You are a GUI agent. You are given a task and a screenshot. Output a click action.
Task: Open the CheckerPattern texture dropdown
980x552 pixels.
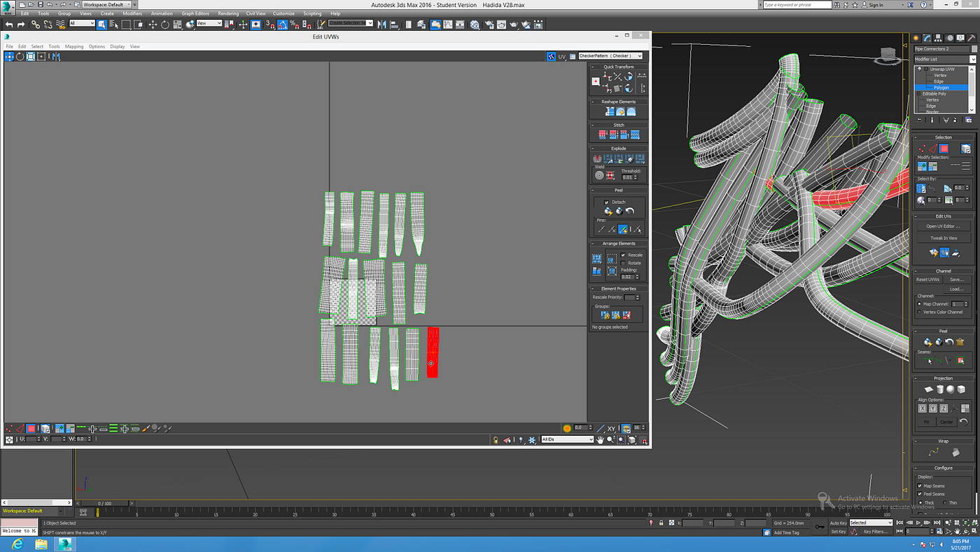pyautogui.click(x=610, y=56)
